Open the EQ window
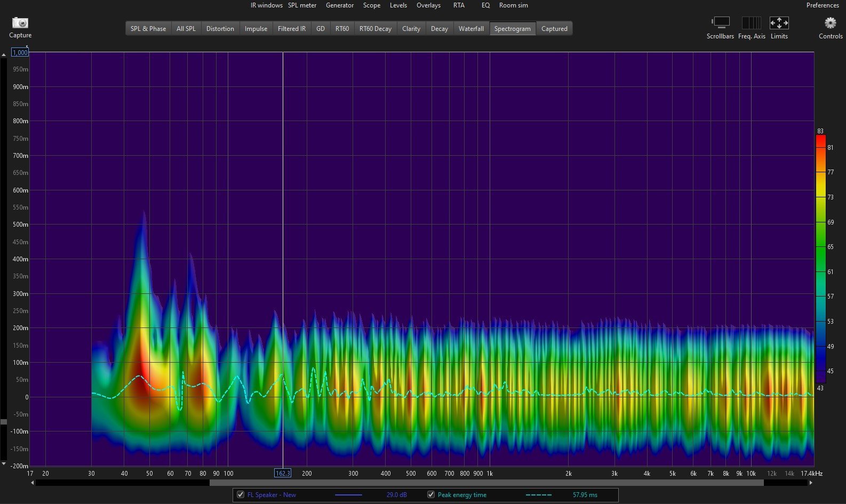The height and width of the screenshot is (504, 846). point(485,5)
